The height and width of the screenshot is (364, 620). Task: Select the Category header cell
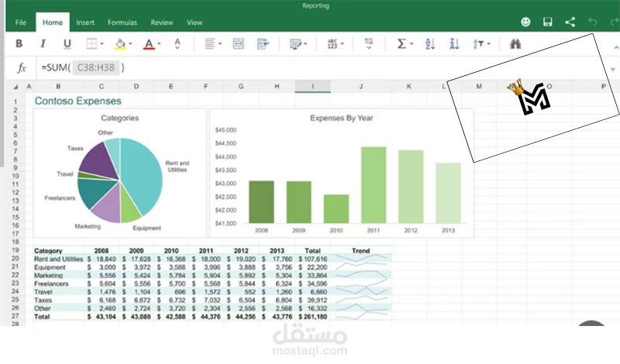pyautogui.click(x=48, y=251)
